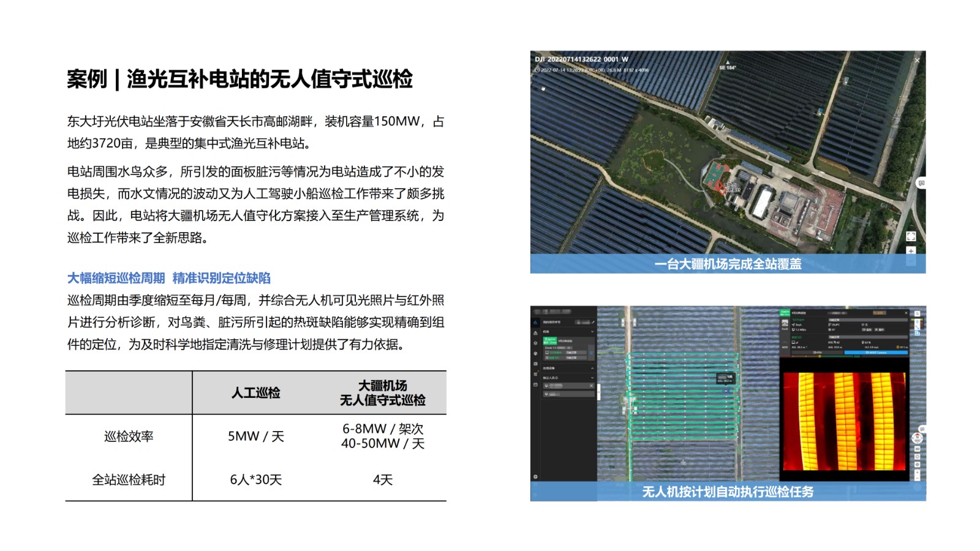The width and height of the screenshot is (980, 551).
Task: Click the north compass icon on map
Action: (917, 438)
